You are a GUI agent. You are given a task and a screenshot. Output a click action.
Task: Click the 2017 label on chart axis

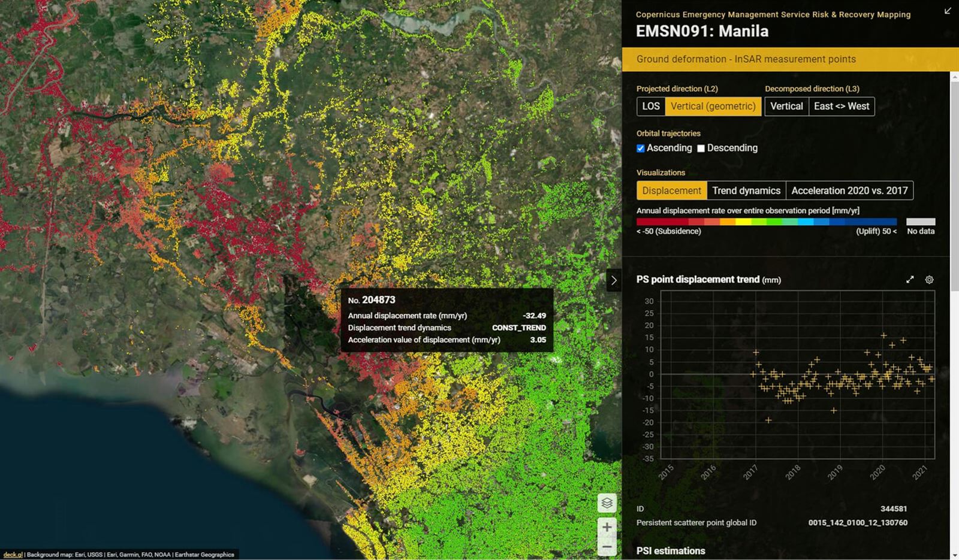[750, 472]
